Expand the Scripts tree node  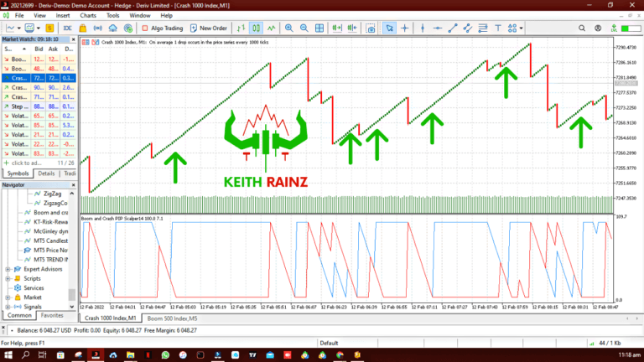coord(8,278)
